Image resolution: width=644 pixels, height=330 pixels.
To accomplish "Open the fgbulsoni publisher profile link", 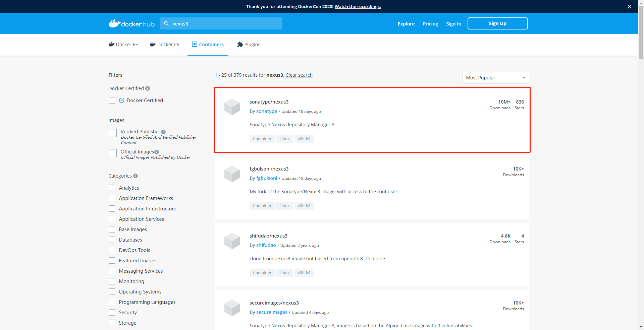I will pos(267,178).
